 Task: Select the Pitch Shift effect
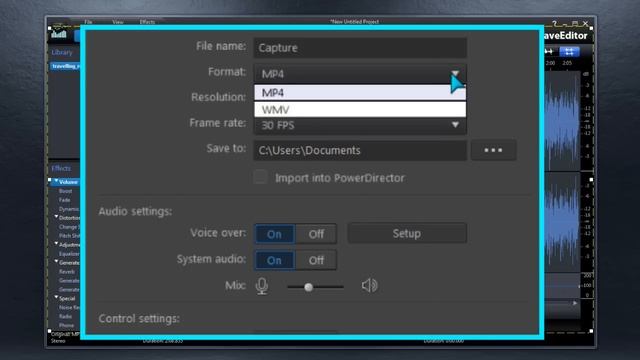pos(69,236)
